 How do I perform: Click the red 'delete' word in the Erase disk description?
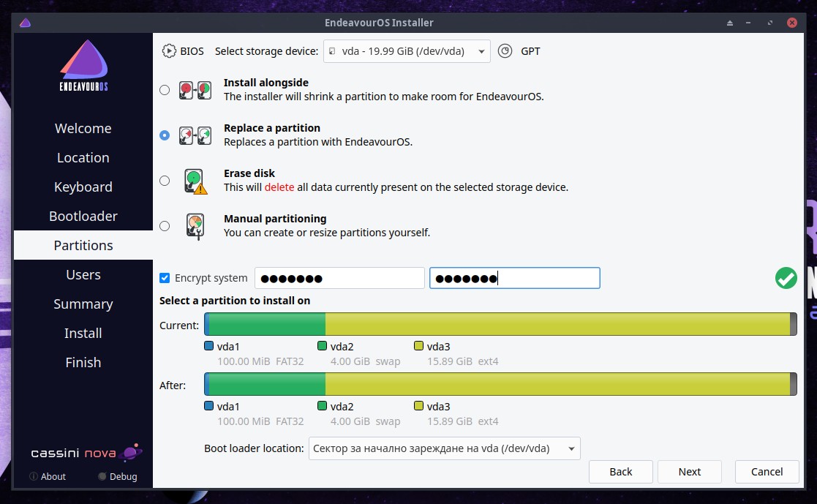click(x=279, y=187)
